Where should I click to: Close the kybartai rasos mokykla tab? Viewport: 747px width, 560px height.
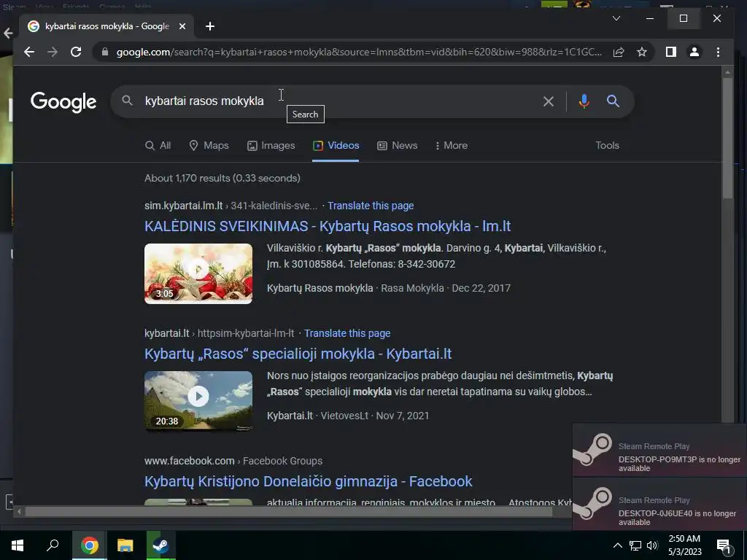tap(182, 26)
